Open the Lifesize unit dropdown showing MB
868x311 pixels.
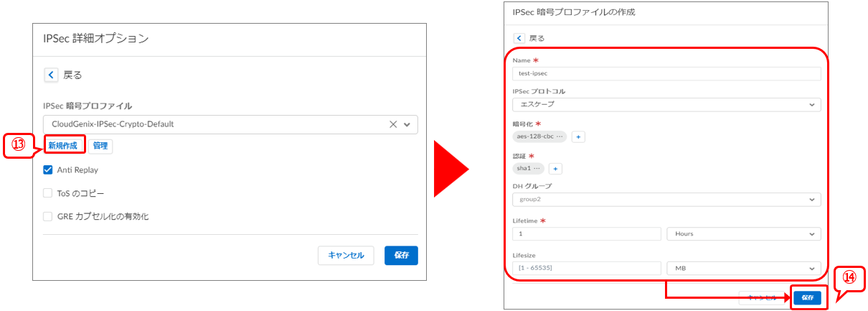tap(743, 268)
